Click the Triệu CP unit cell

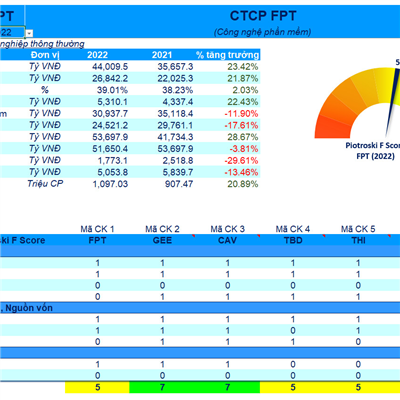point(45,184)
